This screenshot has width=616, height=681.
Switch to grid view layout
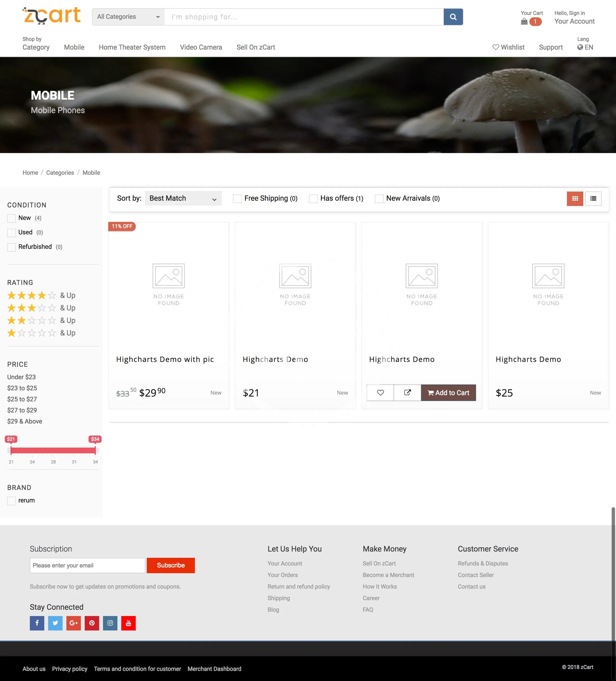tap(575, 199)
